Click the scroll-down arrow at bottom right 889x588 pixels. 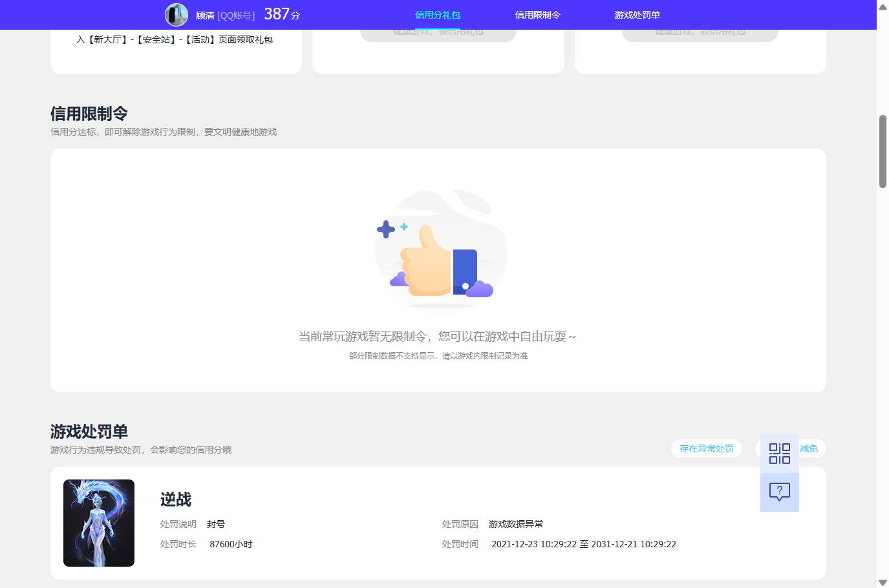[882, 581]
